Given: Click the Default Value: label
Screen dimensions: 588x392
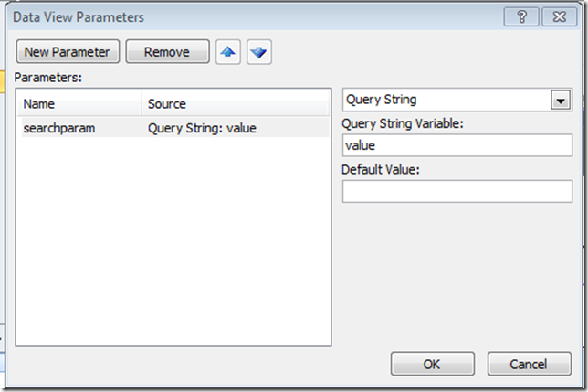Looking at the screenshot, I should click(x=380, y=170).
